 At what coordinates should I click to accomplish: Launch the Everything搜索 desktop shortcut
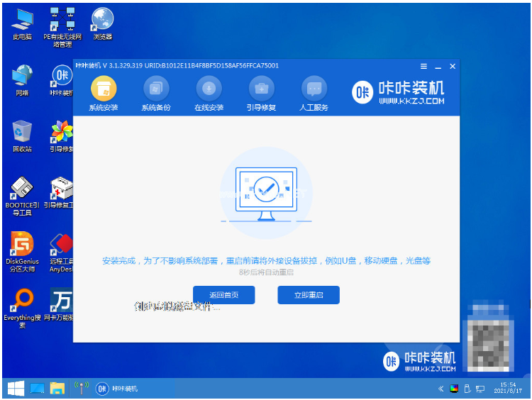(x=22, y=305)
